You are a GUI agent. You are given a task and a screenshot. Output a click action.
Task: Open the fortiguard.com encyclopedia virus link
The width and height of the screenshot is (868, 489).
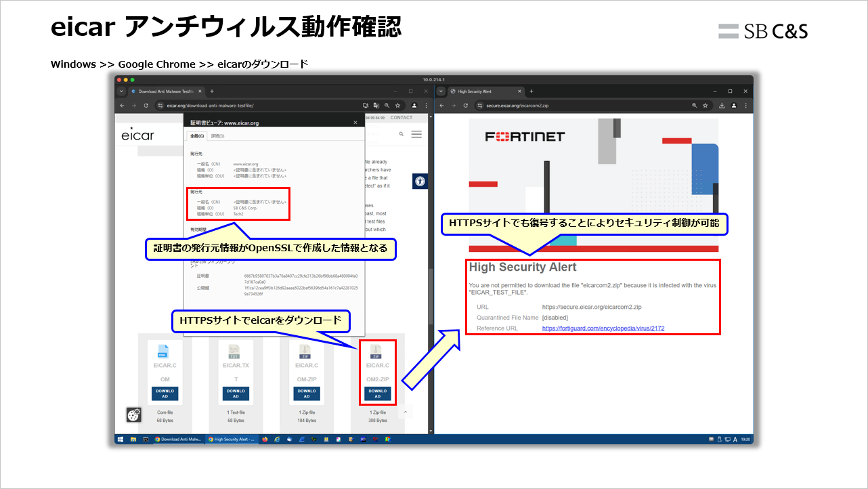tap(603, 328)
